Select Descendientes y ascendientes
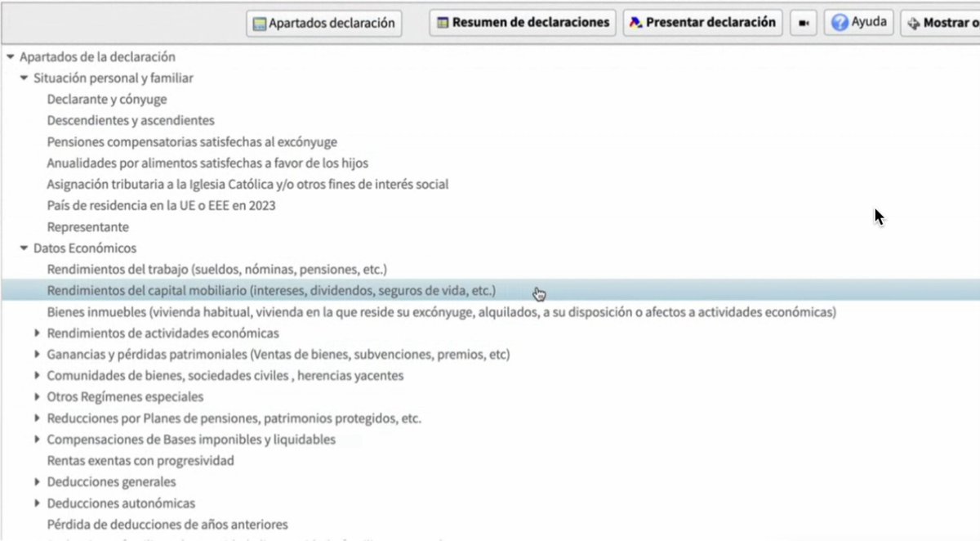 (x=131, y=121)
